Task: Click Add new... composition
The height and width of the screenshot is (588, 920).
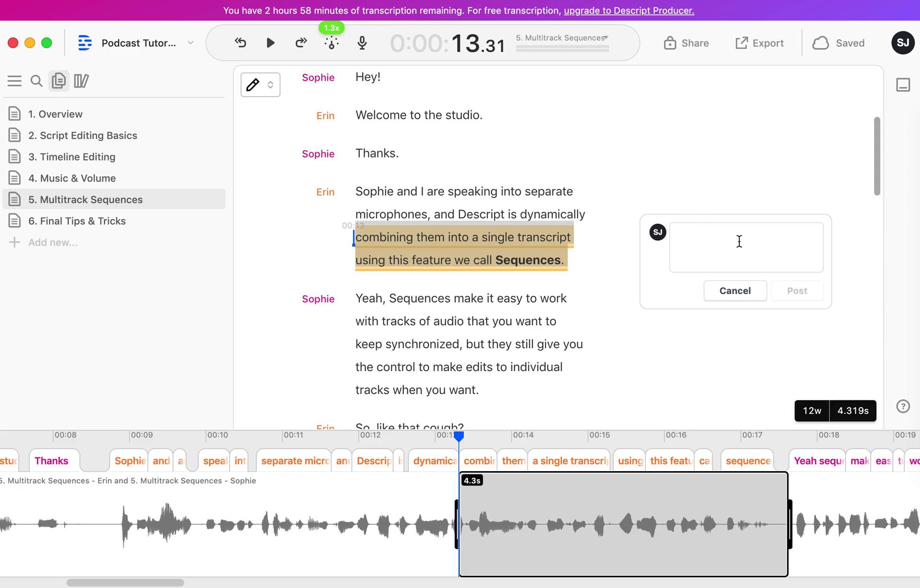Action: tap(53, 242)
